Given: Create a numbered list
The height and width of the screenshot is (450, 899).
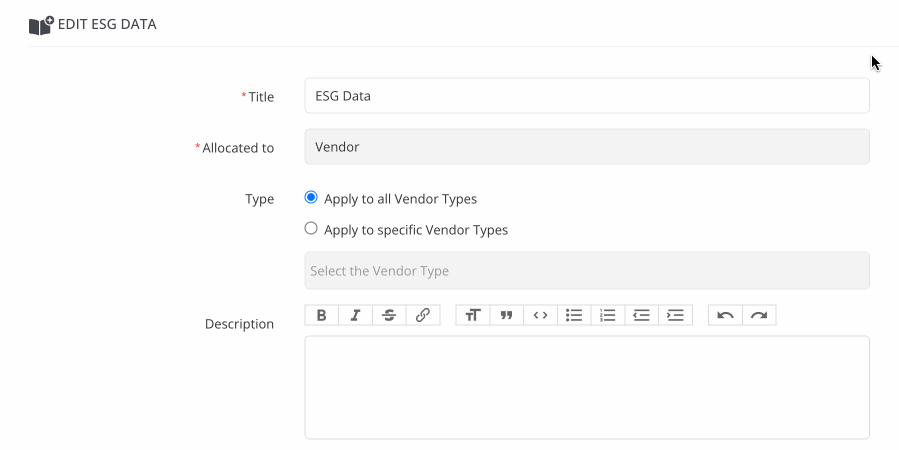Looking at the screenshot, I should 608,315.
